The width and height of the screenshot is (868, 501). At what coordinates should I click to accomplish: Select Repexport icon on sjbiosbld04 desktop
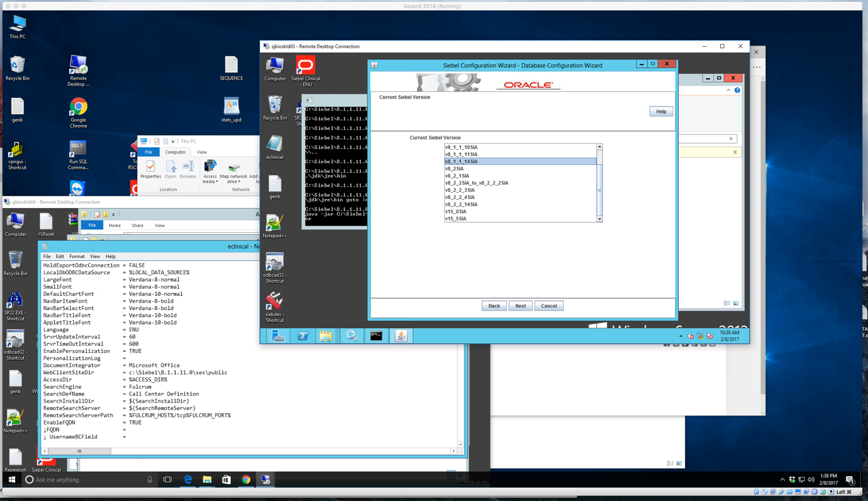click(x=15, y=460)
